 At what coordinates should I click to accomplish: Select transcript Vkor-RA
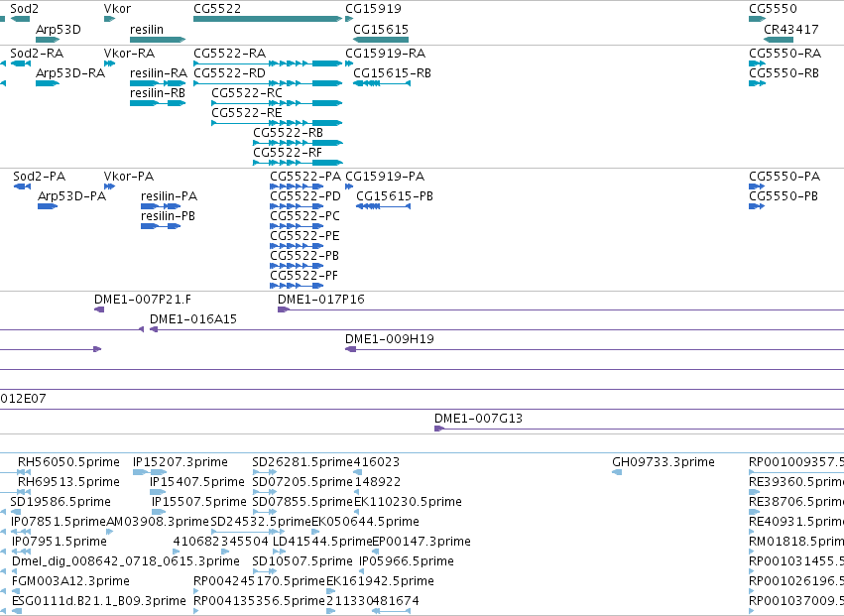(109, 63)
